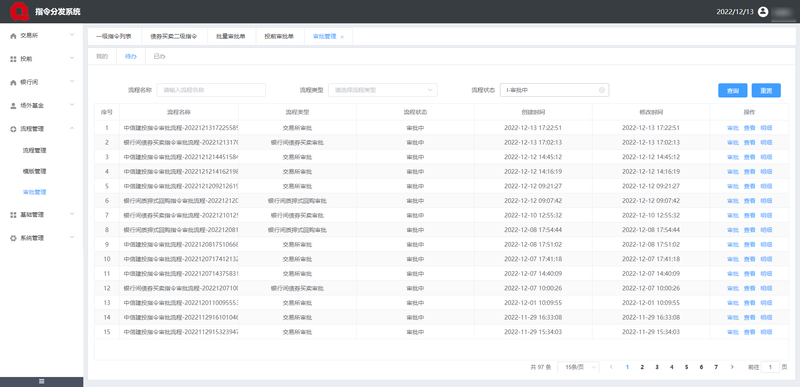Click the gear icon beside 系统管理
The height and width of the screenshot is (387, 800).
(x=13, y=238)
